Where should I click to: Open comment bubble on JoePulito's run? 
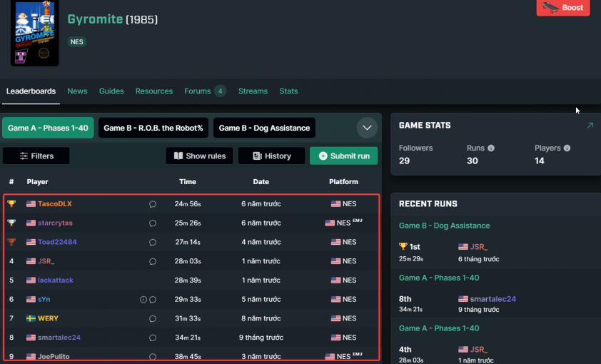pyautogui.click(x=153, y=357)
